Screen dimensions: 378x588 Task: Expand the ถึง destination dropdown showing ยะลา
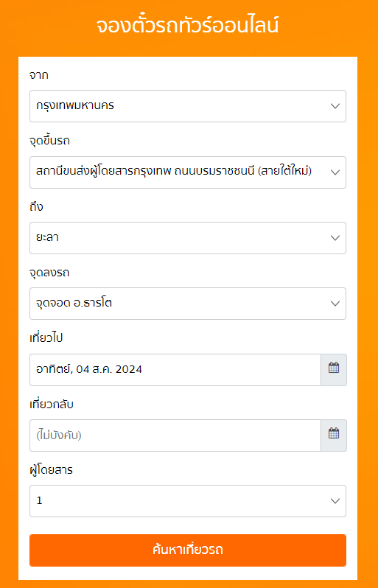[x=188, y=238]
